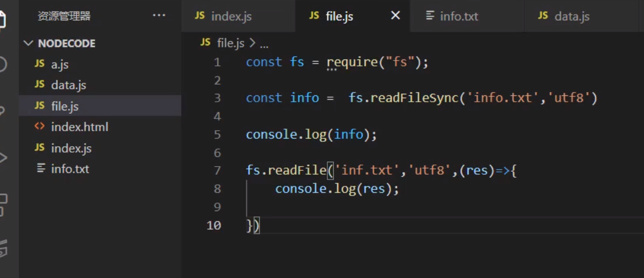The image size is (644, 278).
Task: Click the text file icon beside info.txt in tree
Action: [x=40, y=168]
